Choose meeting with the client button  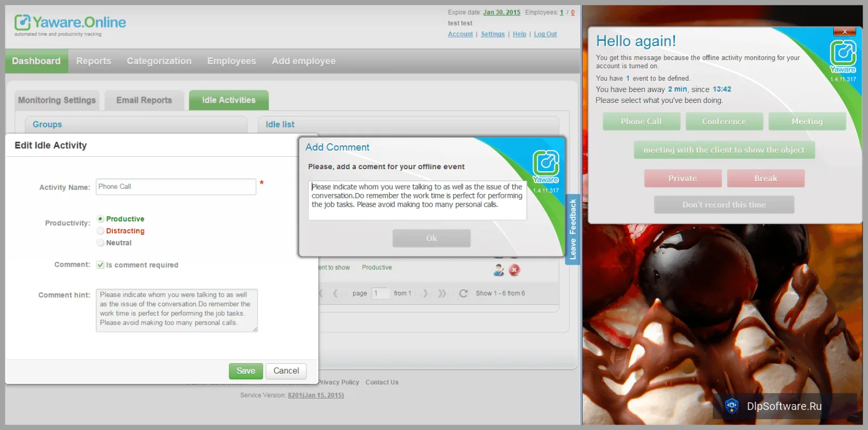point(724,150)
